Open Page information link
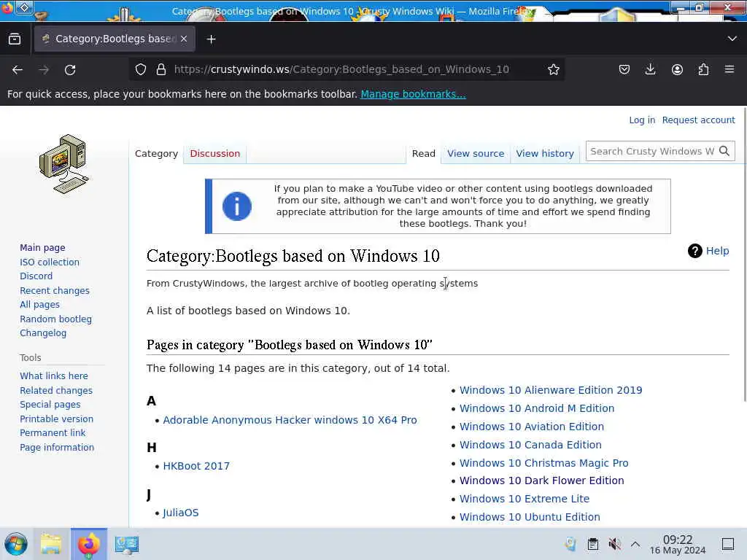 57,447
